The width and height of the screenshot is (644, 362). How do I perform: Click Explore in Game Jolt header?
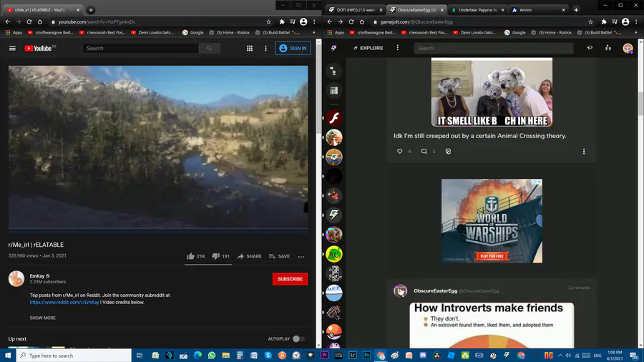point(368,48)
